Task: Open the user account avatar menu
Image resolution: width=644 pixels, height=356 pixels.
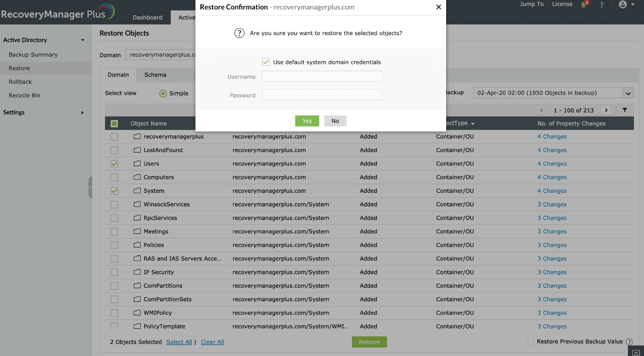Action: (x=626, y=4)
